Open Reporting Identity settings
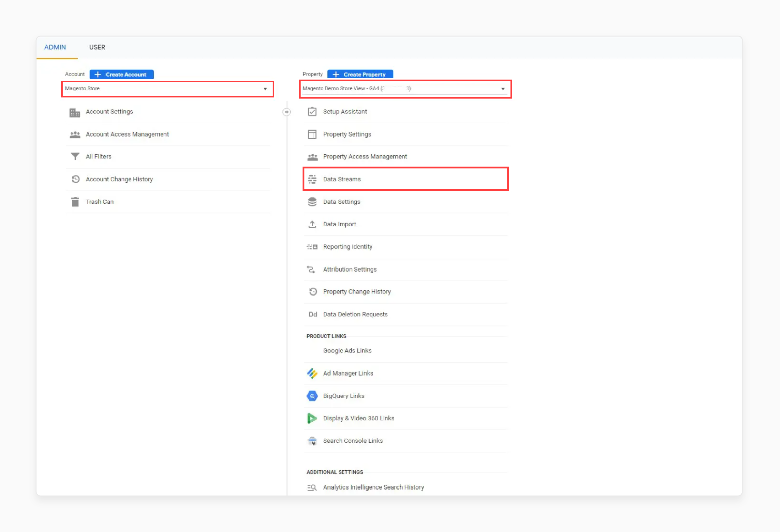780x532 pixels. click(347, 247)
